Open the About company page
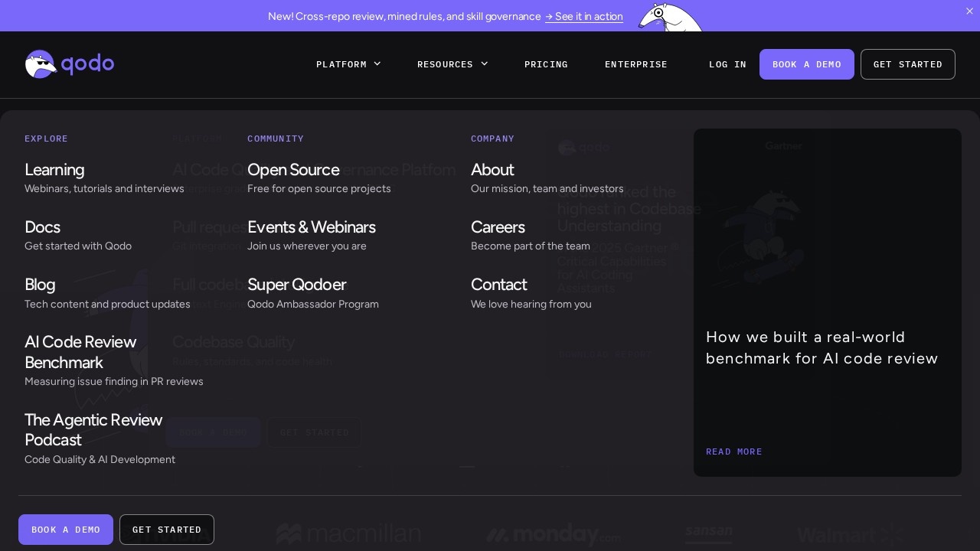This screenshot has height=551, width=980. (x=492, y=170)
